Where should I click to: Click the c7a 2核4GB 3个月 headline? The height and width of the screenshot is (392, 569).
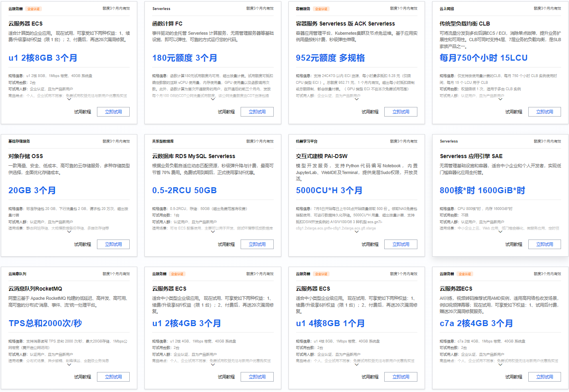pyautogui.click(x=476, y=323)
